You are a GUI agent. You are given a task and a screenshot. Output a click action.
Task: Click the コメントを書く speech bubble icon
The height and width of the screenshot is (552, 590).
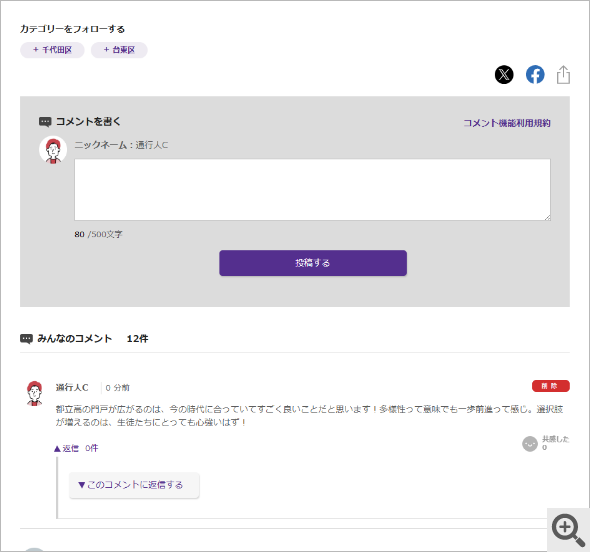point(45,122)
